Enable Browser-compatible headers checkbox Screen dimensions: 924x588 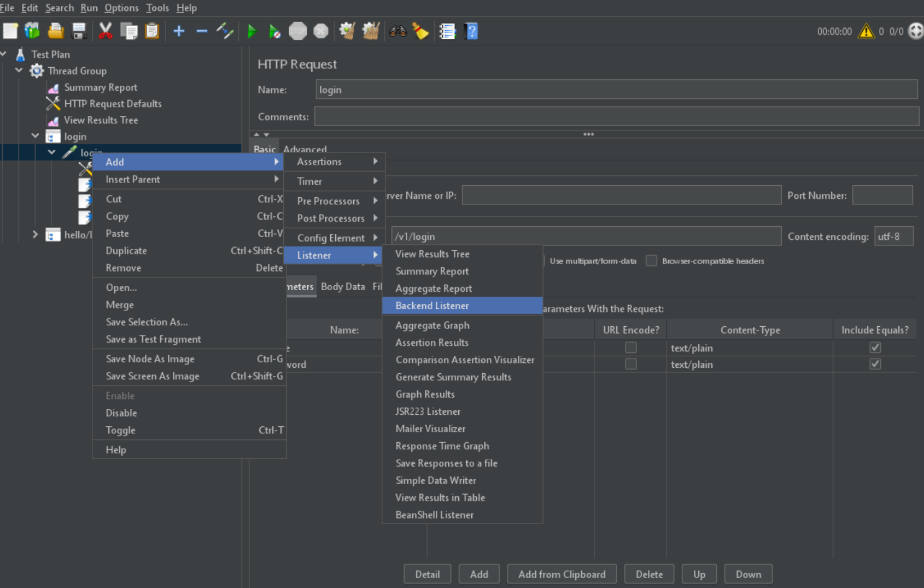pos(651,261)
